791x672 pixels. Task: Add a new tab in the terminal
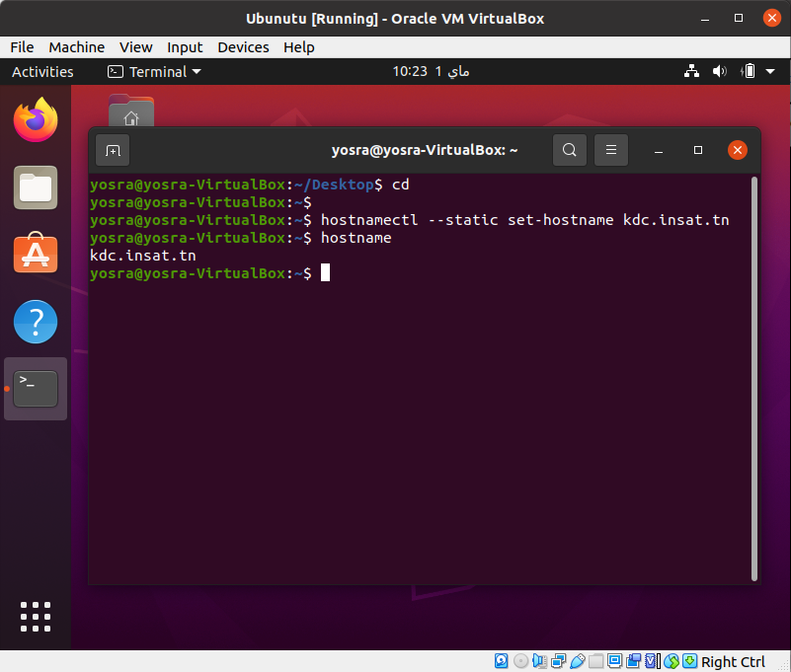113,150
